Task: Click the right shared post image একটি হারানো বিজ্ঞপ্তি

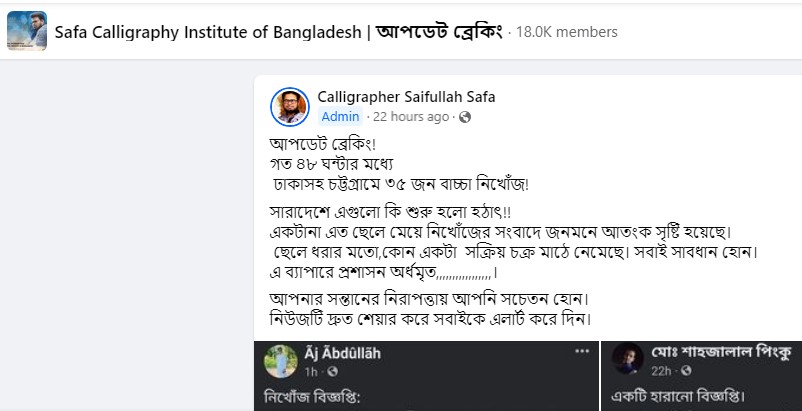Action: point(700,396)
